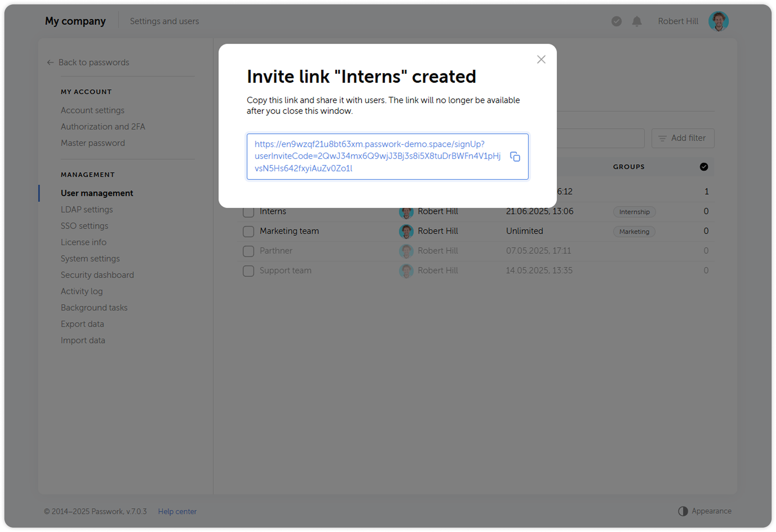The height and width of the screenshot is (532, 776).
Task: Click the Internship group tag
Action: (x=634, y=212)
